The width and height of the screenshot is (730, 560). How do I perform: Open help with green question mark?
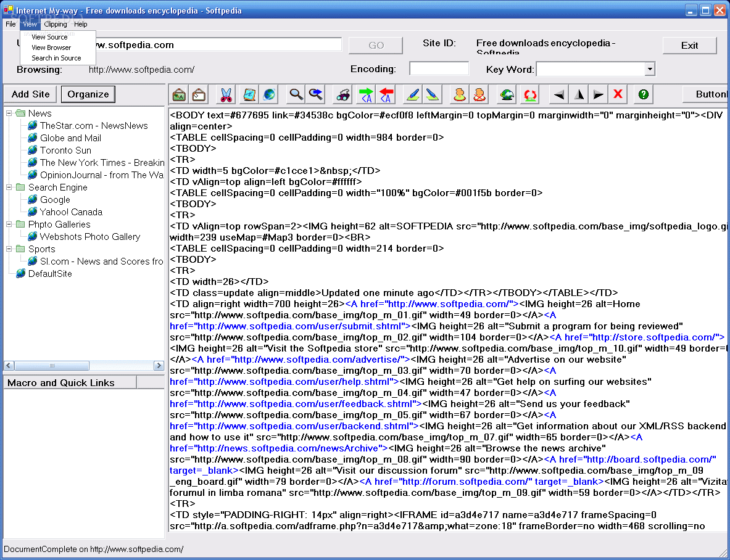(x=644, y=94)
